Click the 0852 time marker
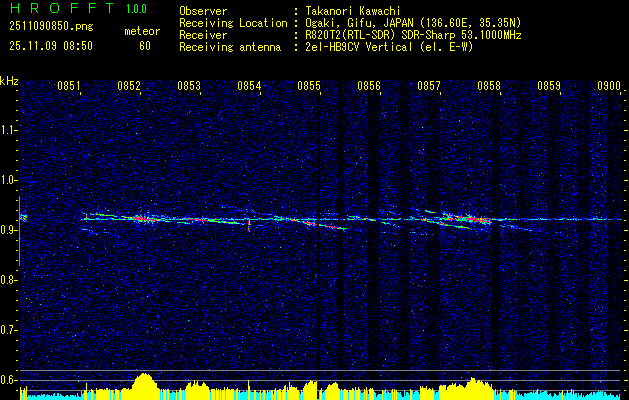 tap(129, 86)
